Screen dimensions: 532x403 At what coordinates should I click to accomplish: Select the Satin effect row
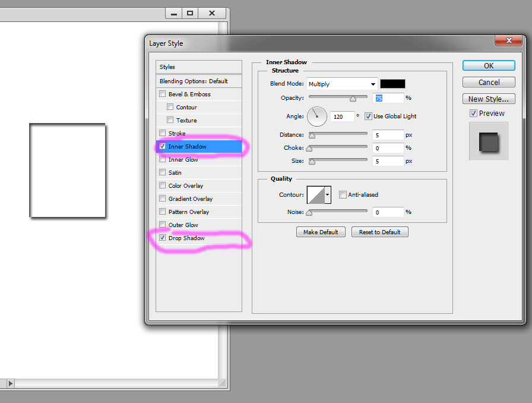coord(199,172)
